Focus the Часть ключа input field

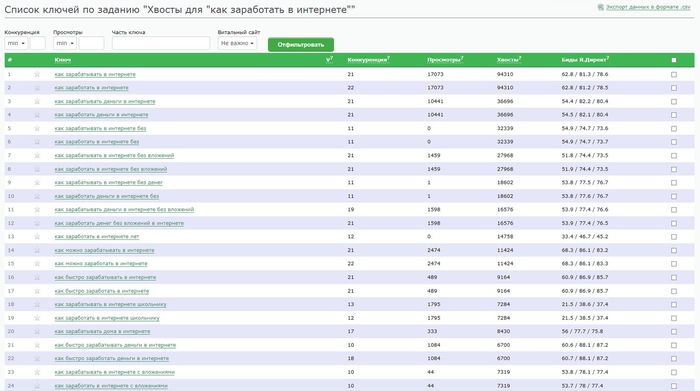point(161,43)
